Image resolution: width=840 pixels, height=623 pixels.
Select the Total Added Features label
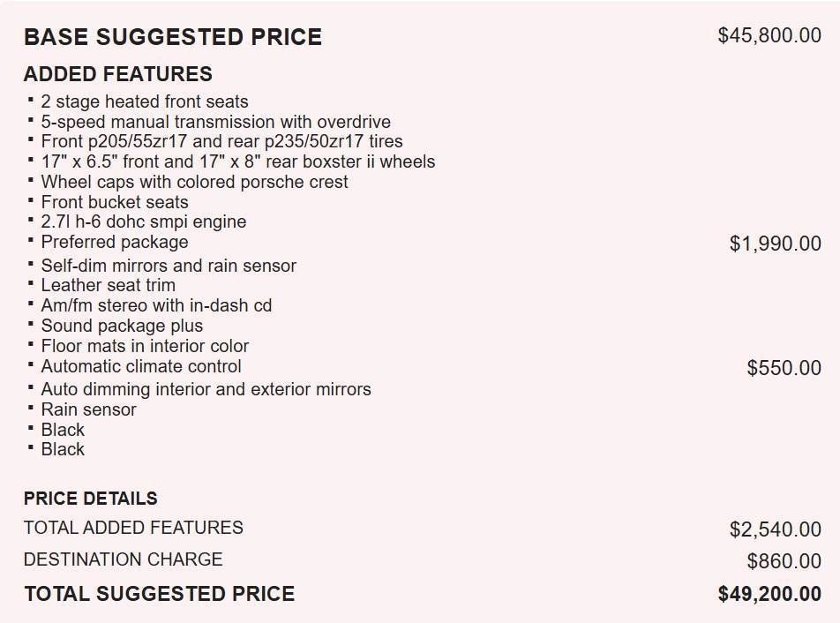133,528
